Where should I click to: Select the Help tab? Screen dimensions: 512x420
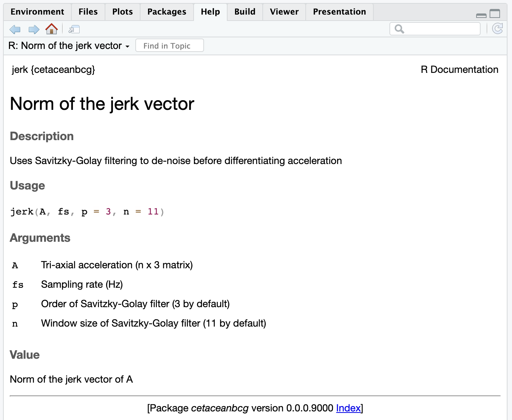coord(210,12)
